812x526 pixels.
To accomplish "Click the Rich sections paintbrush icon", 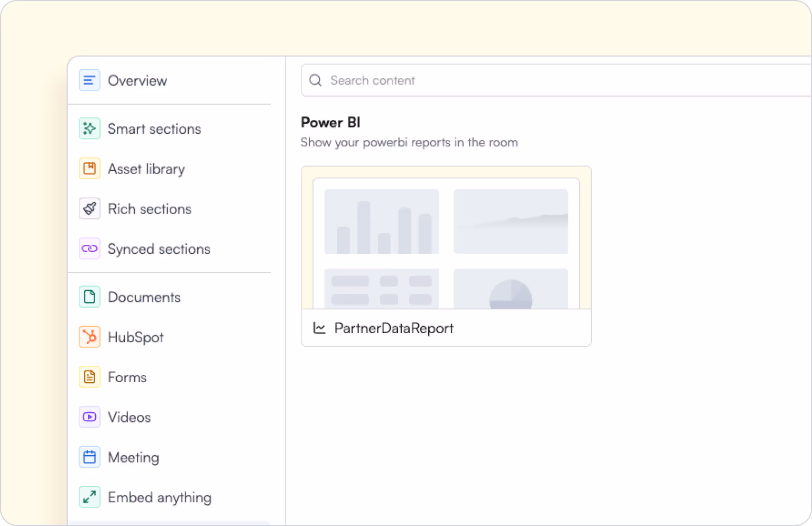I will (x=89, y=209).
